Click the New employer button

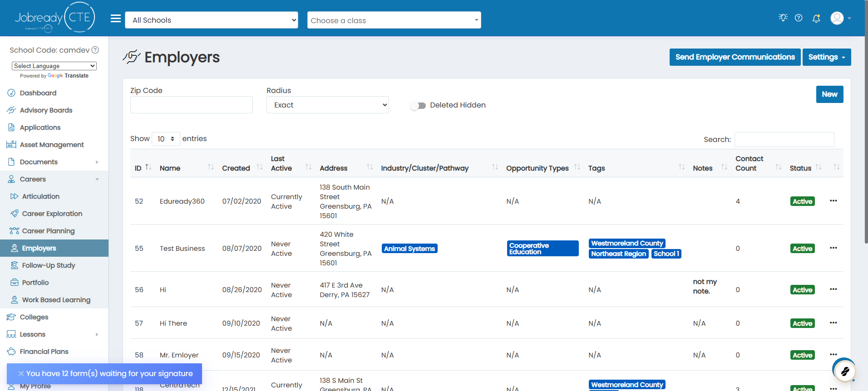click(829, 94)
